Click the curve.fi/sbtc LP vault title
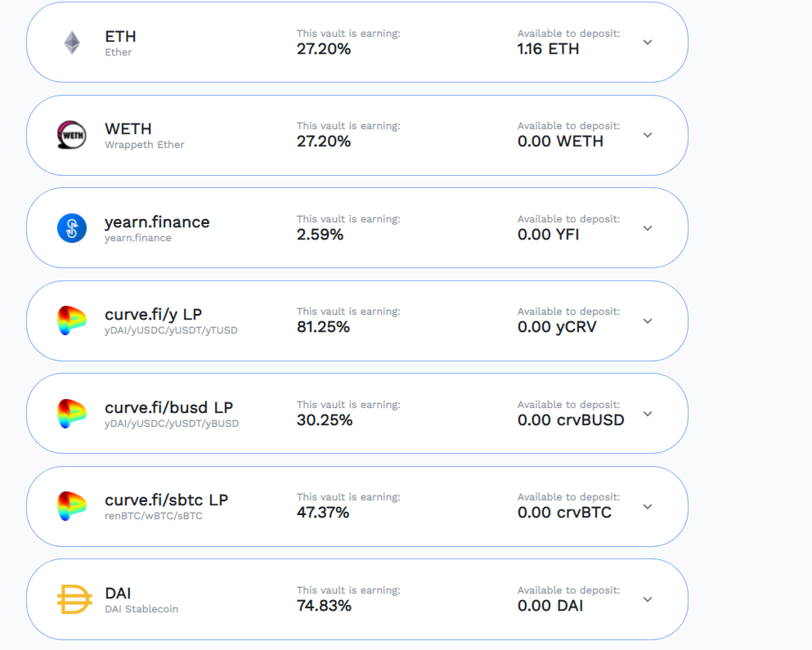812x650 pixels. click(x=166, y=500)
